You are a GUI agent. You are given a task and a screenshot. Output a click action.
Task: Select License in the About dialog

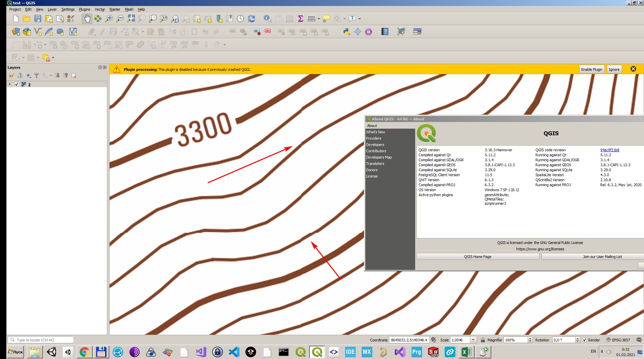point(372,176)
